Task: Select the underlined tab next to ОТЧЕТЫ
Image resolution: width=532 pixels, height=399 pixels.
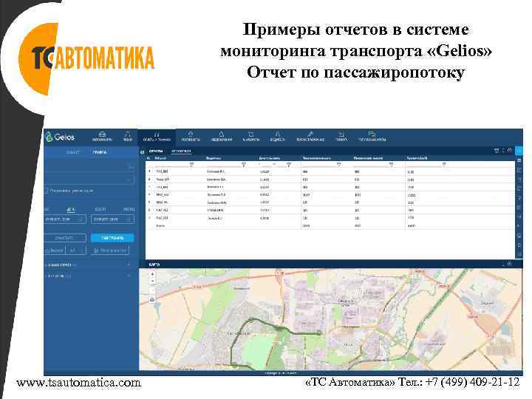Action: coord(181,151)
